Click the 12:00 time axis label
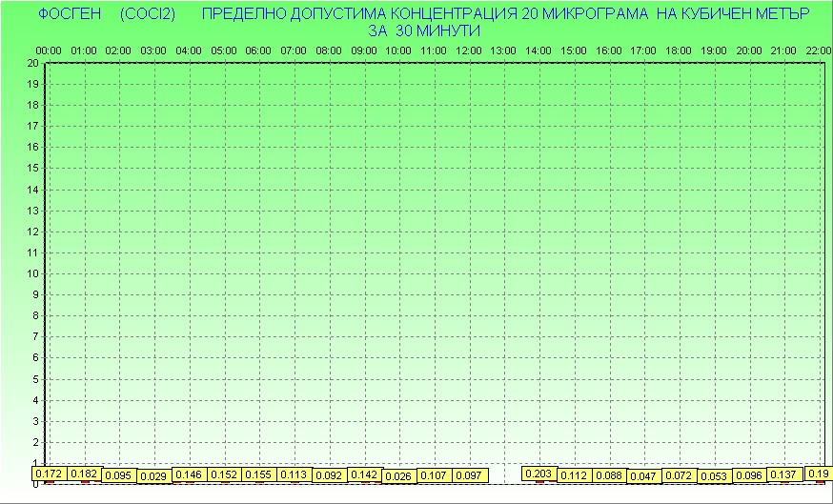833x504 pixels. click(469, 51)
